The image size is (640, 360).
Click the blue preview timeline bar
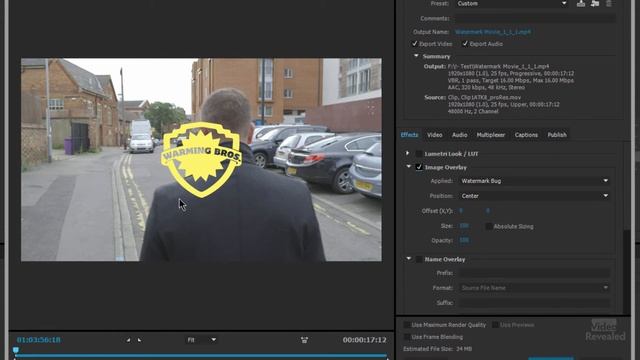(201, 356)
